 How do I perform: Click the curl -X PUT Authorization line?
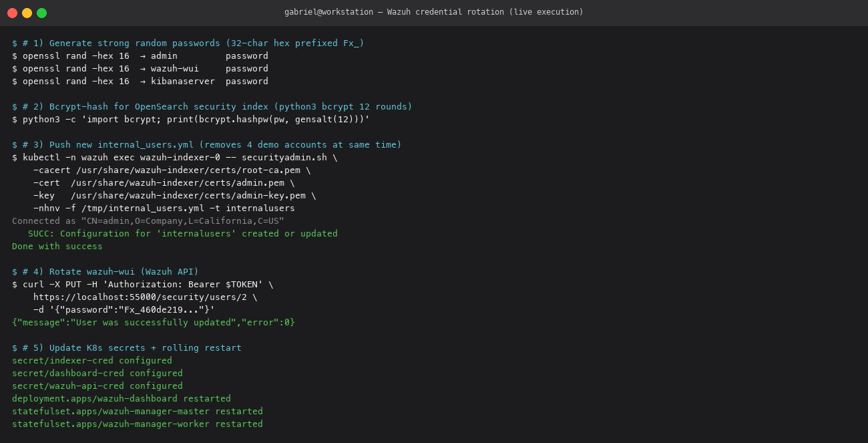143,284
